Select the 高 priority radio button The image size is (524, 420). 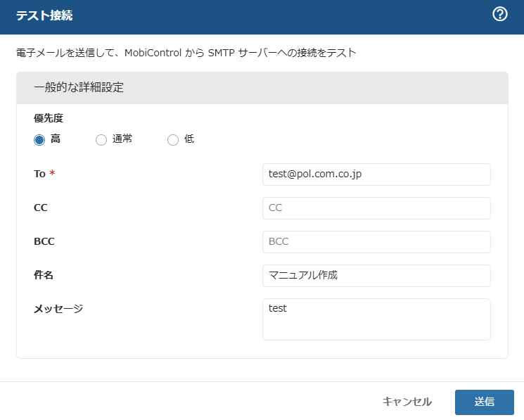pos(39,140)
